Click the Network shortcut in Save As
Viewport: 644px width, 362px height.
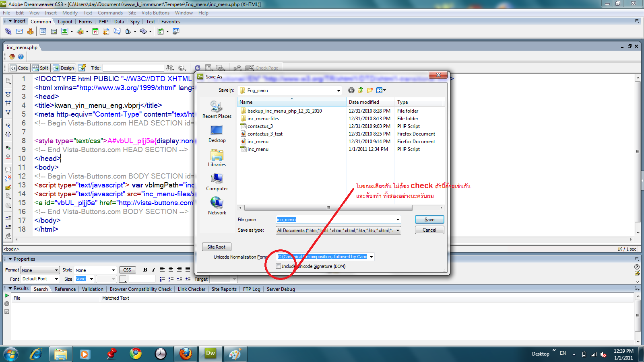click(x=217, y=206)
